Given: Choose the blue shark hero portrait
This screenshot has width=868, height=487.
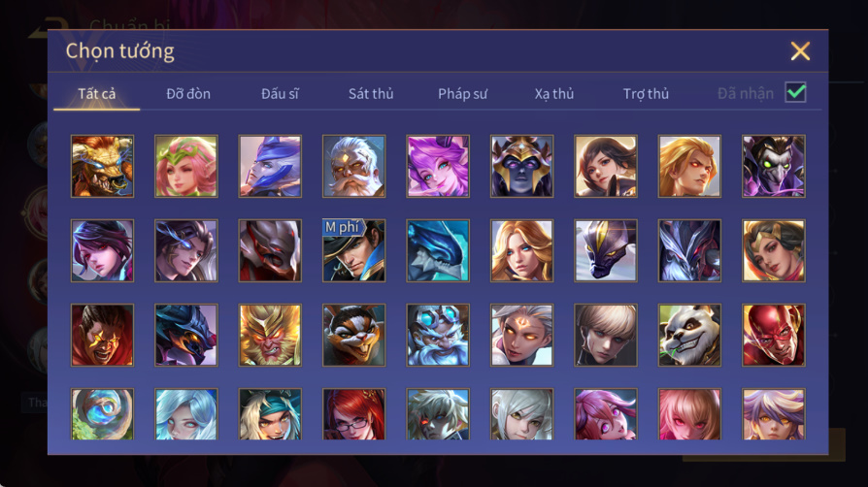Looking at the screenshot, I should (x=438, y=250).
